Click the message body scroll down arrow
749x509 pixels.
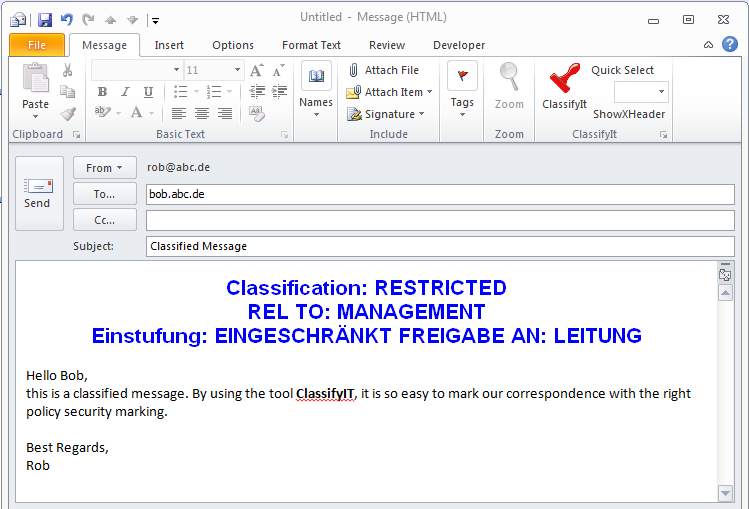725,493
